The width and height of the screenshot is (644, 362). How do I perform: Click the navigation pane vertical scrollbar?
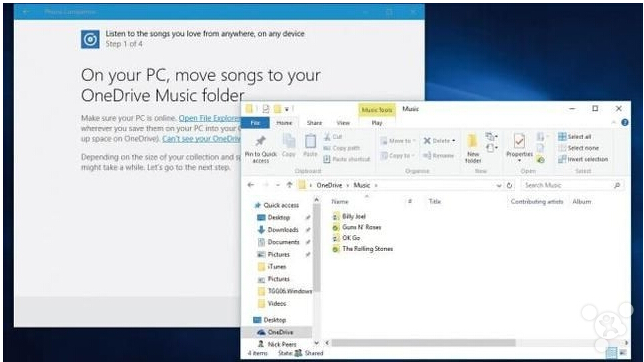[316, 247]
